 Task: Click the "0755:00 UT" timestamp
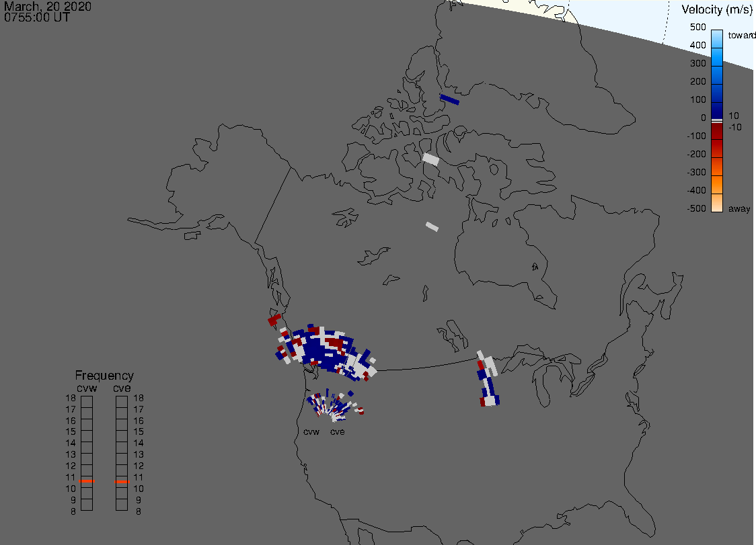pos(36,18)
